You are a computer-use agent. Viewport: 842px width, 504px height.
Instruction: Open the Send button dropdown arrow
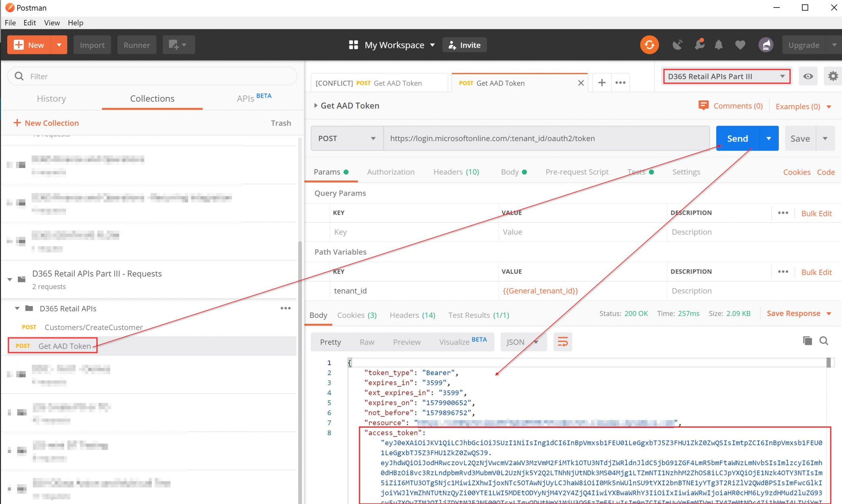769,138
